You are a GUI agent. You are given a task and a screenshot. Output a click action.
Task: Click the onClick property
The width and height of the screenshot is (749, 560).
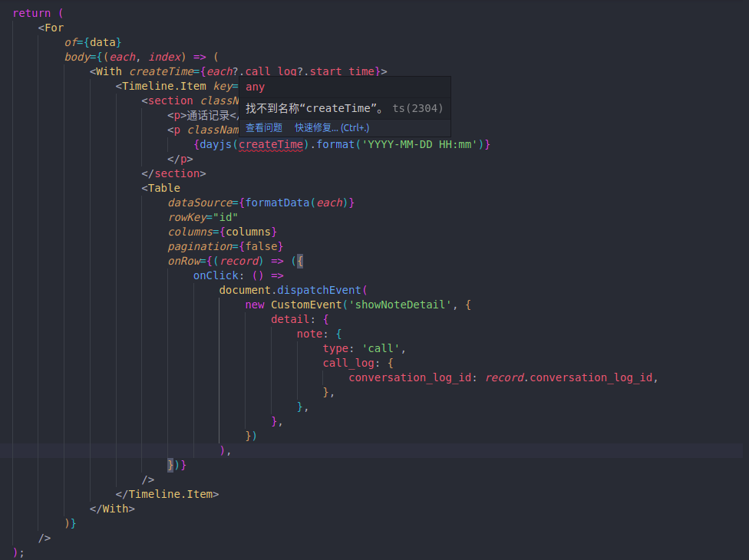click(x=216, y=275)
